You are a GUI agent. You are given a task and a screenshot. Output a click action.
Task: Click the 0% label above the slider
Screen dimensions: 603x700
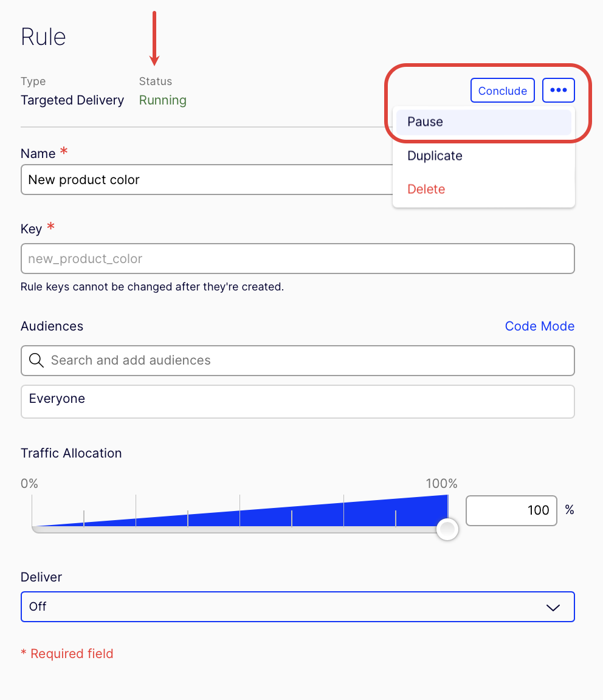pos(29,484)
